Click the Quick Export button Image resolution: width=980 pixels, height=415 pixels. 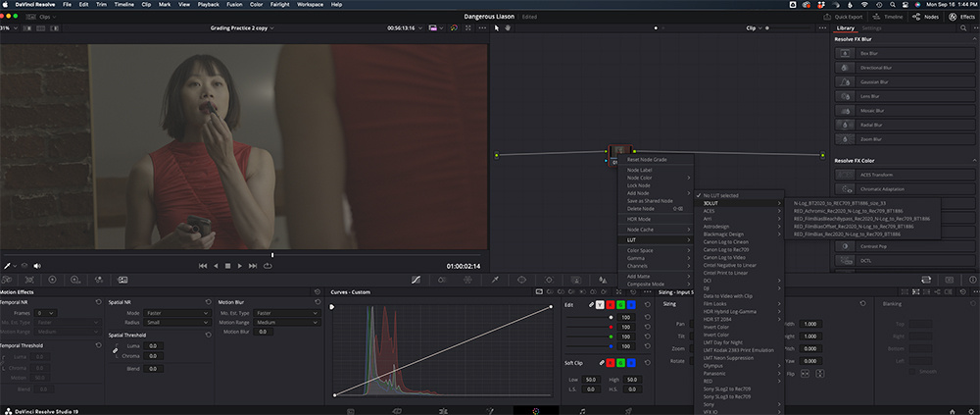pos(844,17)
